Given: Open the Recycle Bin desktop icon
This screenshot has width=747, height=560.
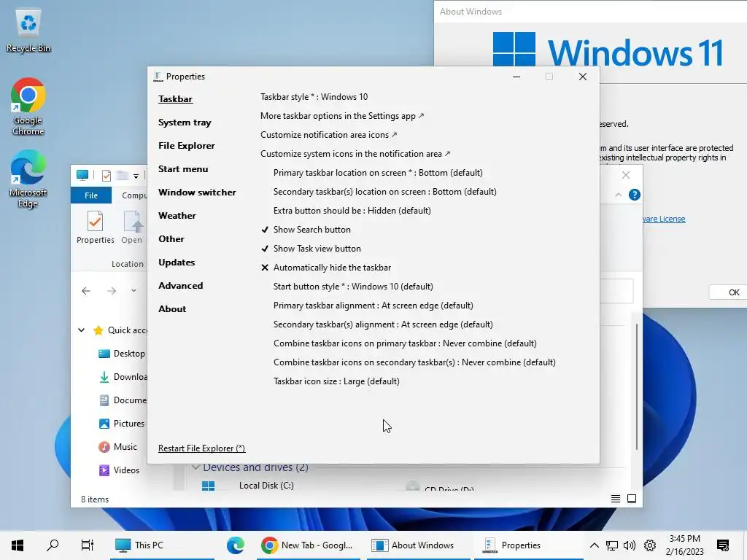Looking at the screenshot, I should (x=28, y=29).
